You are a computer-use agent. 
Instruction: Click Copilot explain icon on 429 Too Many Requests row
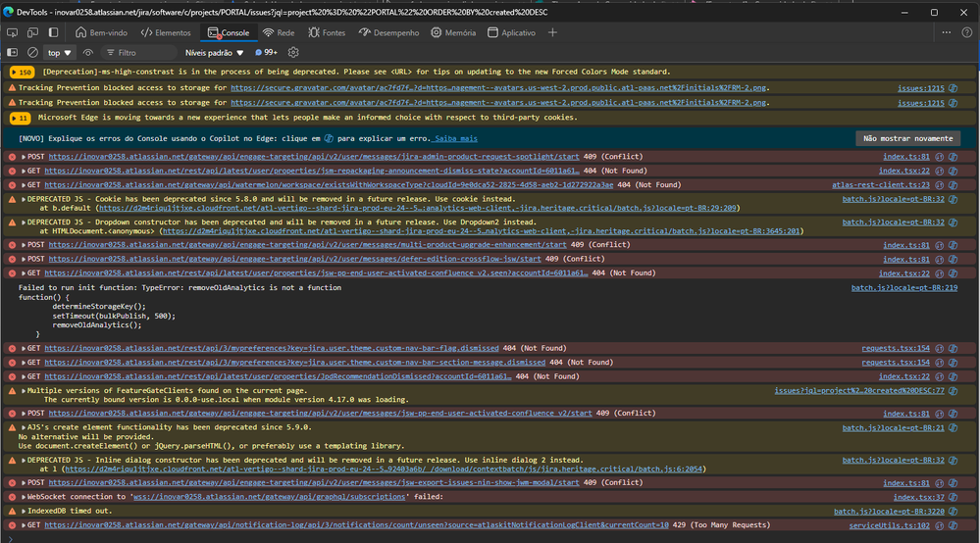click(x=954, y=525)
